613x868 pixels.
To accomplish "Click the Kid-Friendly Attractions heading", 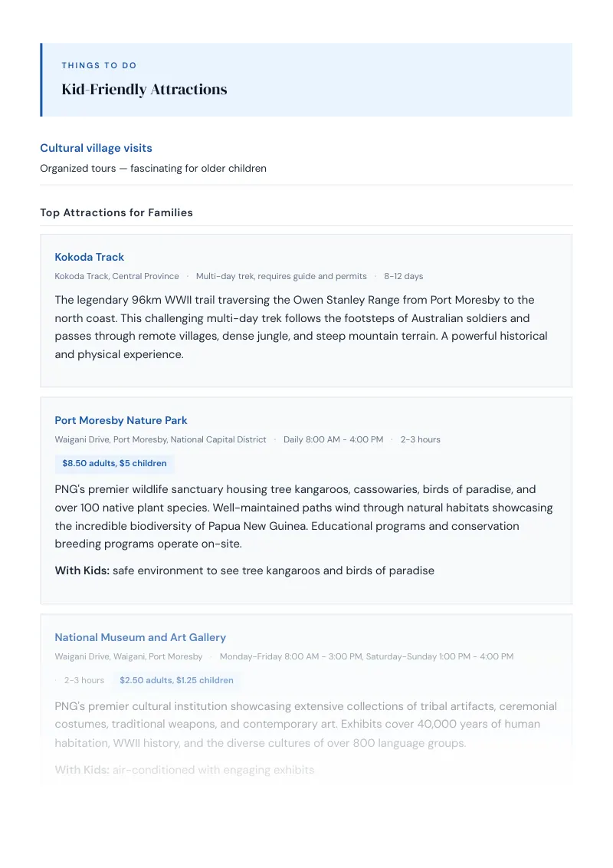I will tap(144, 89).
